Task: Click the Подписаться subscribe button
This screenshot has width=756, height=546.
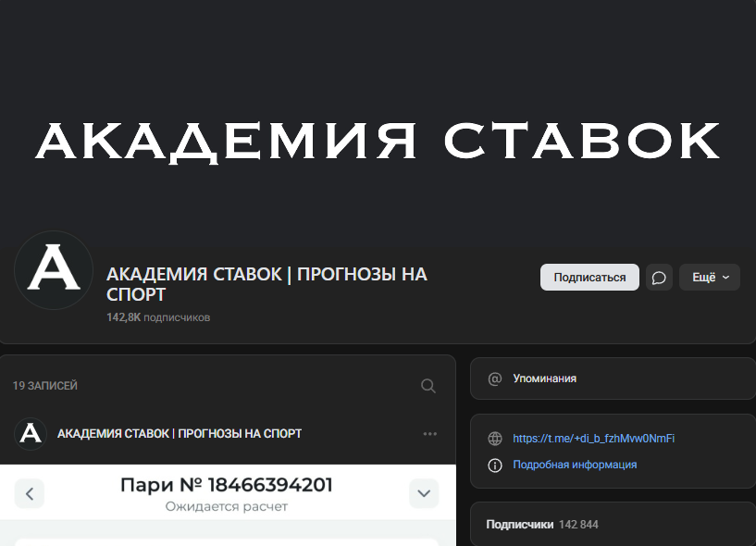Action: (589, 278)
